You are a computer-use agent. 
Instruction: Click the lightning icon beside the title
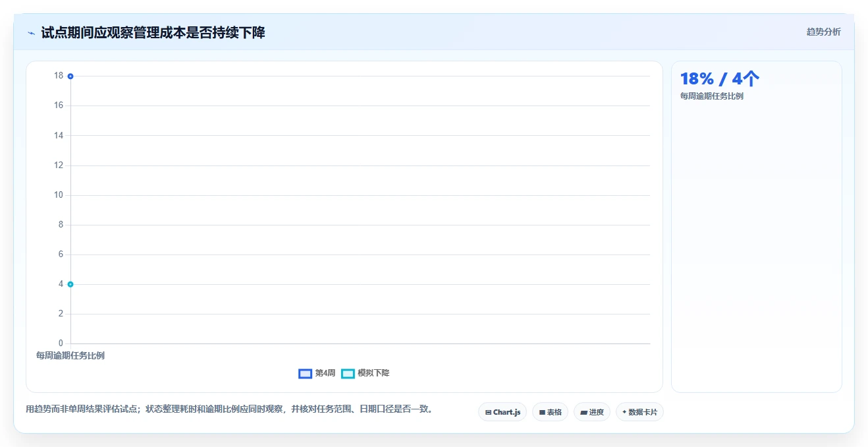click(x=31, y=33)
